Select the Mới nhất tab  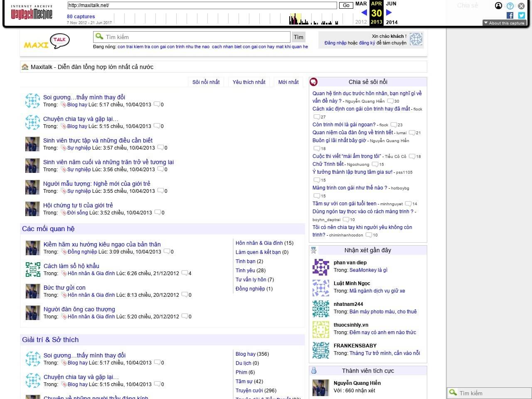click(x=288, y=82)
